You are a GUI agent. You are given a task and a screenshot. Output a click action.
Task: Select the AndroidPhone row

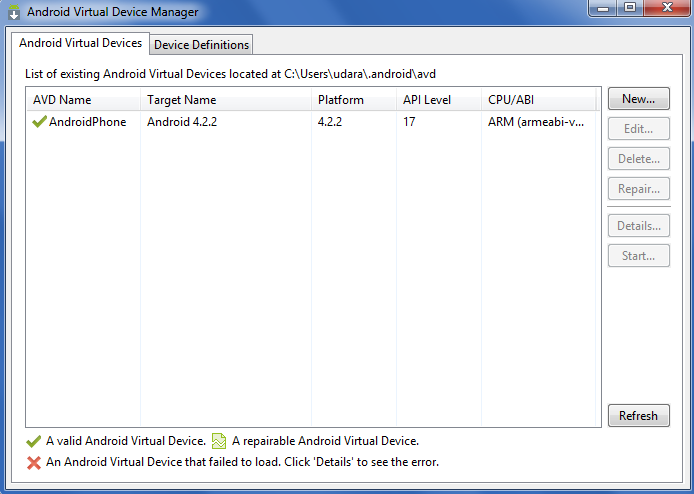313,122
